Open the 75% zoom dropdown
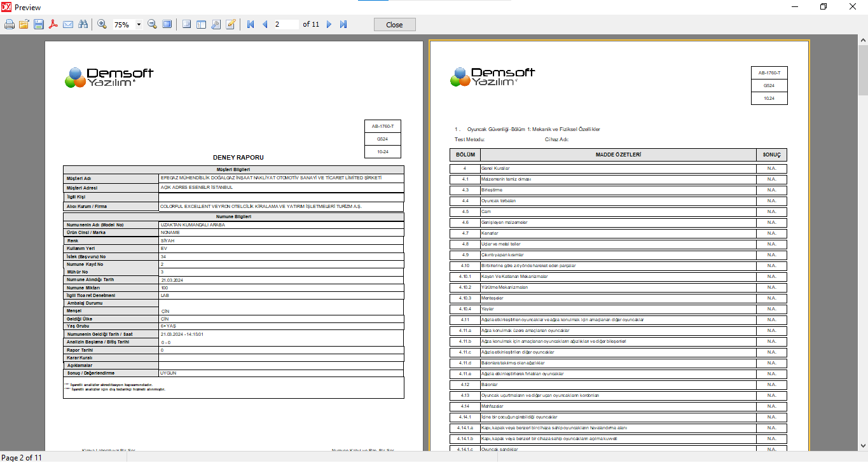This screenshot has width=868, height=463. (x=139, y=25)
